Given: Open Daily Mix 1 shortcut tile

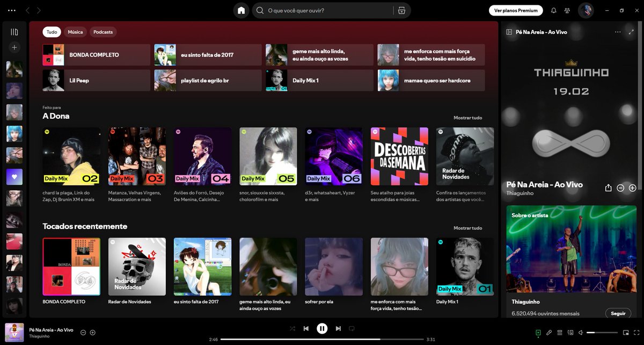Looking at the screenshot, I should pos(320,80).
